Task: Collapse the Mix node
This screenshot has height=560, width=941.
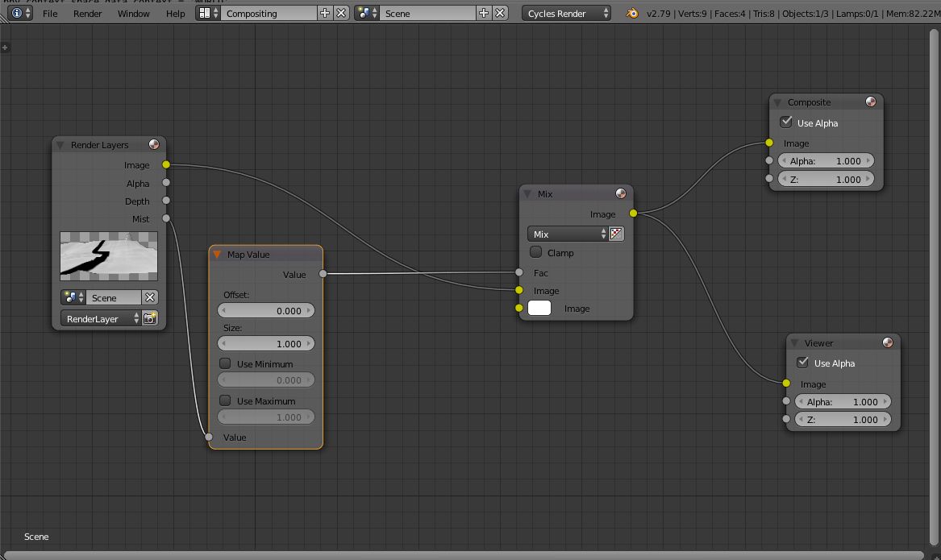Action: (527, 194)
